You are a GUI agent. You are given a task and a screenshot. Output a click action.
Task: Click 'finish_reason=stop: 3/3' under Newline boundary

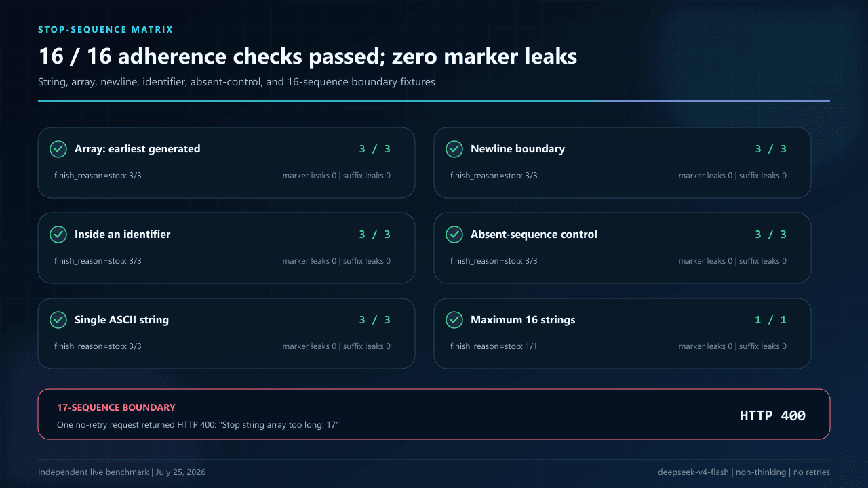pos(494,176)
